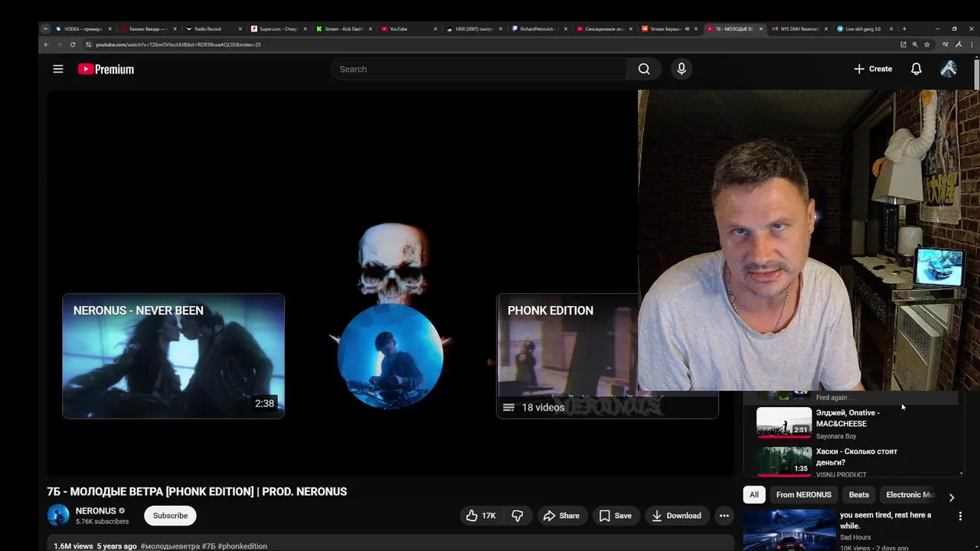The image size is (980, 551).
Task: Switch to the Казино Вавада tab
Action: [149, 29]
